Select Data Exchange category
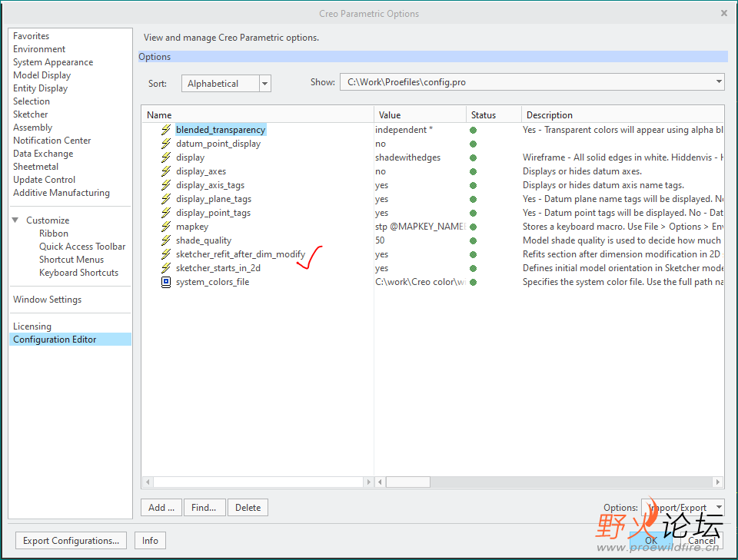 (x=43, y=154)
